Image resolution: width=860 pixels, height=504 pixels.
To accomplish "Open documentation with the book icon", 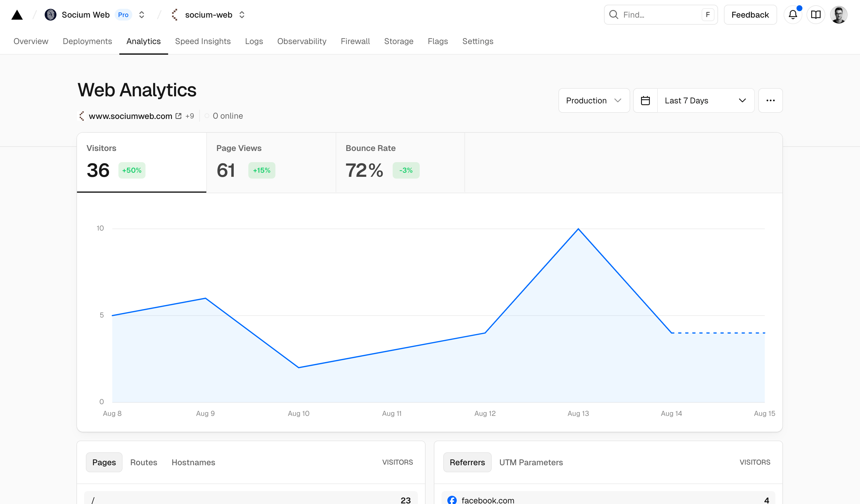I will pos(816,15).
